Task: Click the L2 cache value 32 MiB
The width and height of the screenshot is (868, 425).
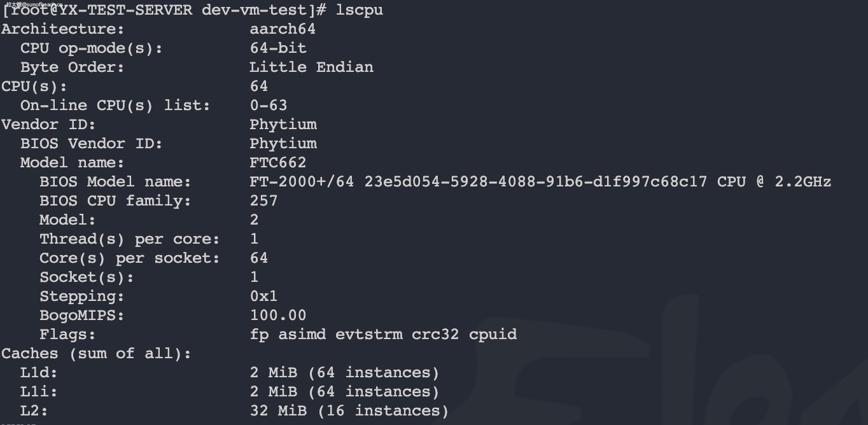Action: coord(277,411)
